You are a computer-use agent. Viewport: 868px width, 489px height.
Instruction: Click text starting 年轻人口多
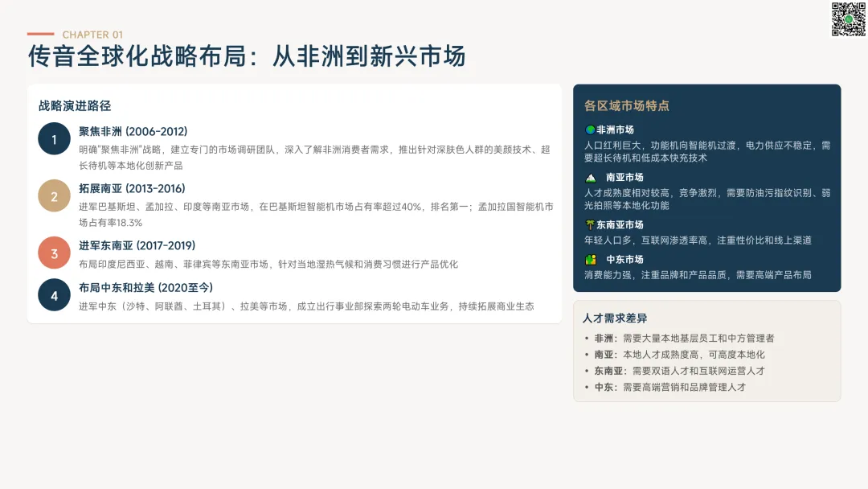[x=698, y=240]
